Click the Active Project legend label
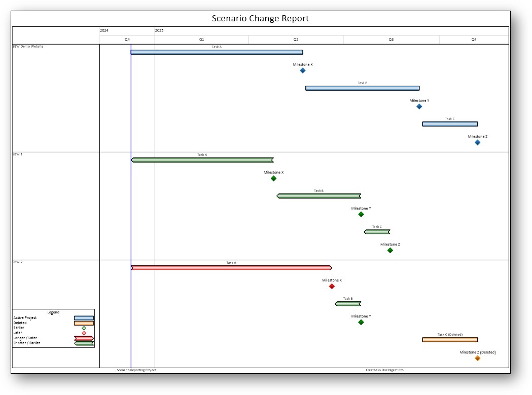The image size is (532, 395). (25, 318)
